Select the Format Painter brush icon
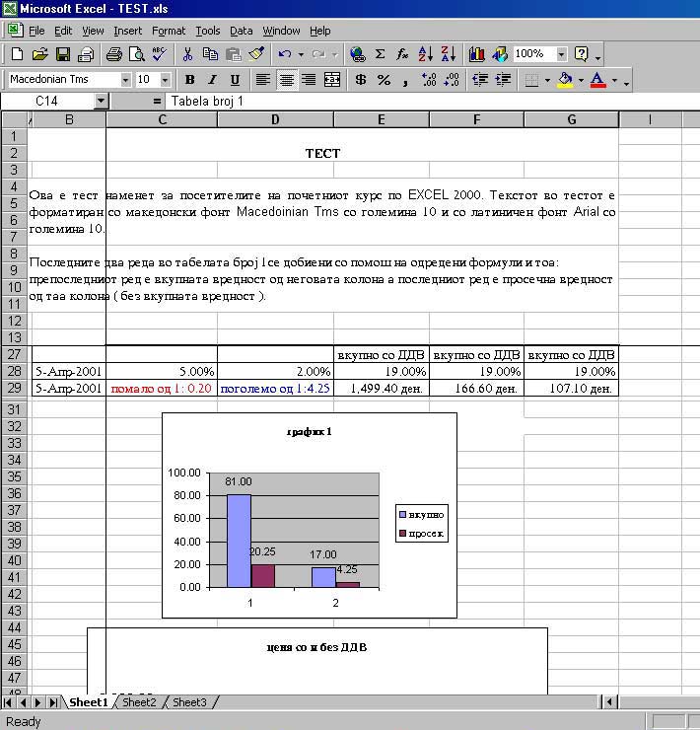 coord(256,54)
